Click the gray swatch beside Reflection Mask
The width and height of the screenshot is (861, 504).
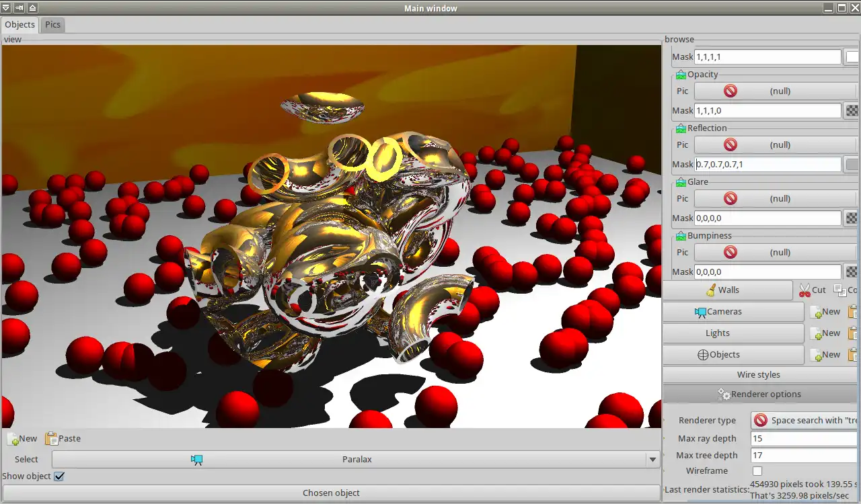(852, 165)
